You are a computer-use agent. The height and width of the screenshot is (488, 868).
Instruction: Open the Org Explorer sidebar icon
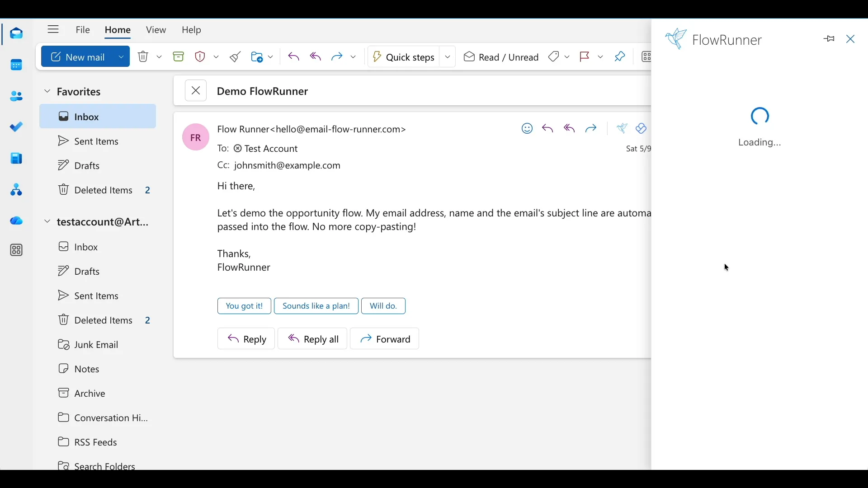(x=17, y=190)
